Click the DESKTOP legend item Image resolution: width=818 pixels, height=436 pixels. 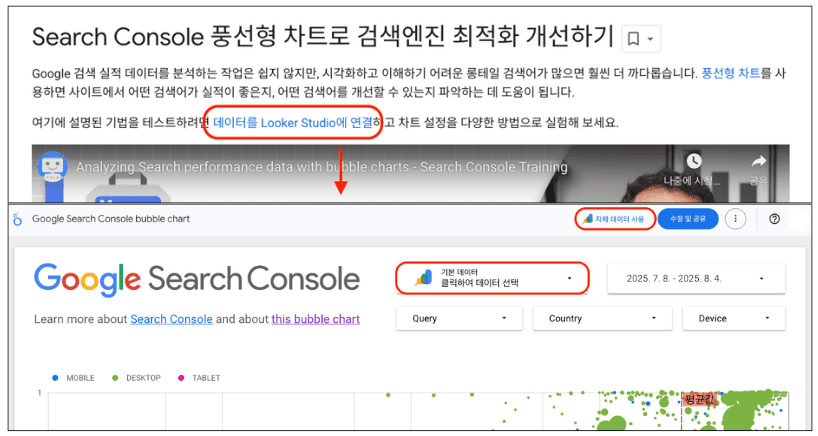(137, 378)
